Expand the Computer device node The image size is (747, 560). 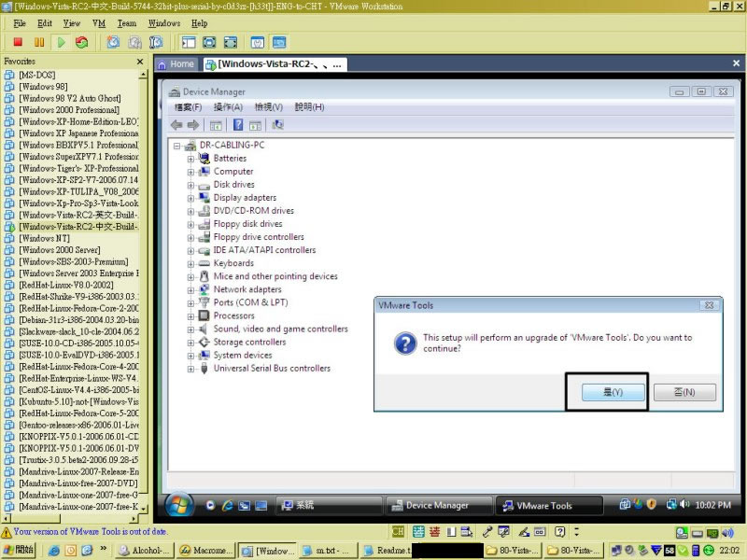(190, 172)
